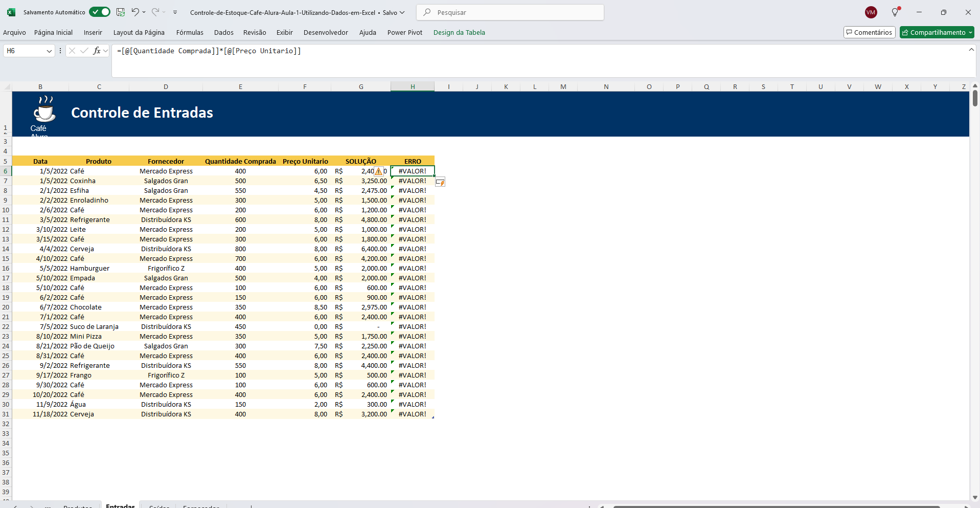Open the Undo history dropdown arrow

pos(144,12)
